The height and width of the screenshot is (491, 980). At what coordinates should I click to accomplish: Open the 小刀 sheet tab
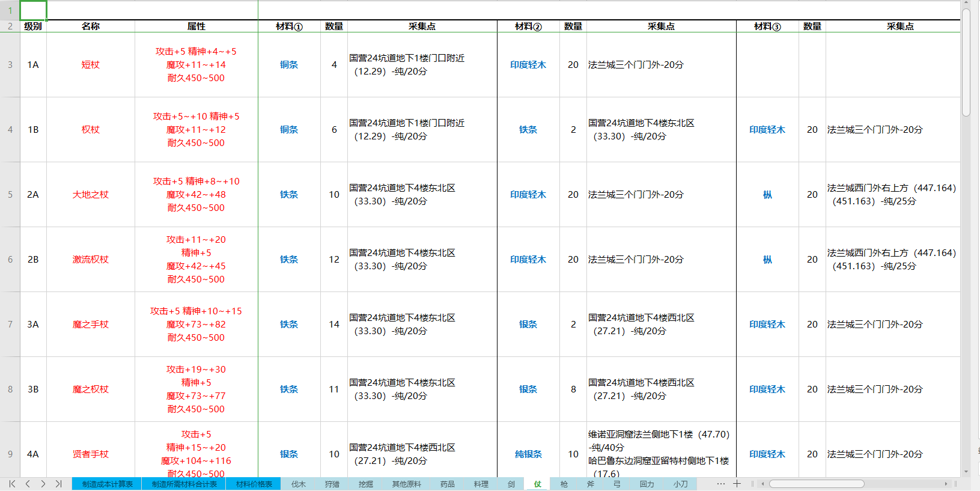point(680,484)
